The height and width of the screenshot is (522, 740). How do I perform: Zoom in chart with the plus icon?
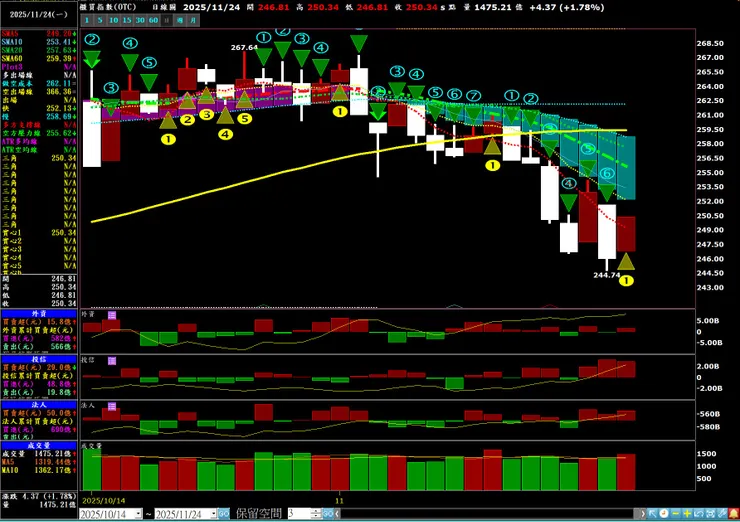point(687,514)
